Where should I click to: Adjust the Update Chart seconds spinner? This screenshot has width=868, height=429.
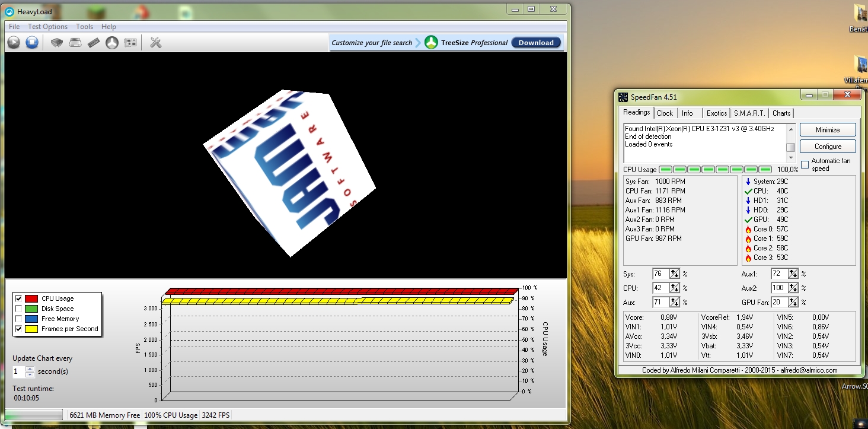coord(30,371)
